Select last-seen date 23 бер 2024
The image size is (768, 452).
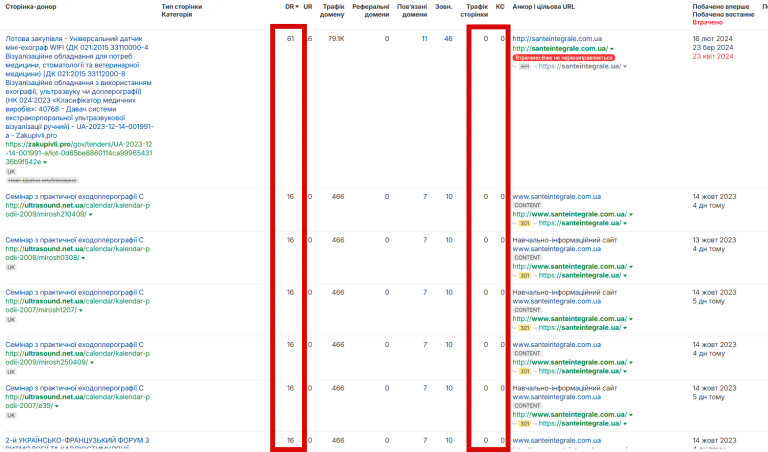713,48
